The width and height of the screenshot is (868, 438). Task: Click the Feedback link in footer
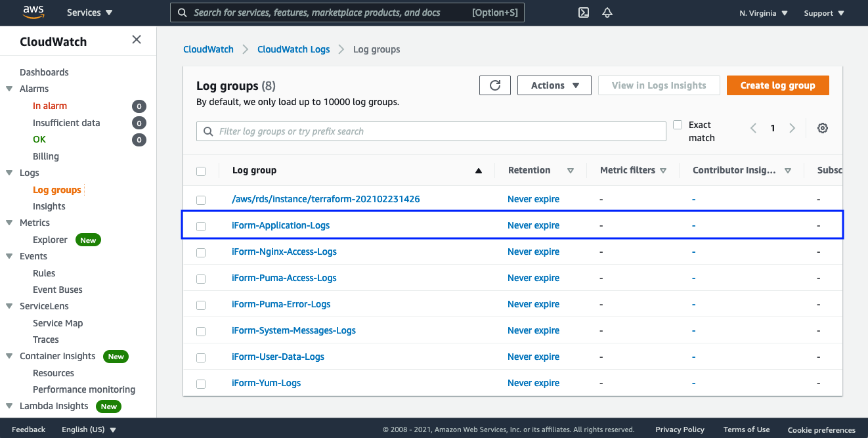(x=29, y=429)
